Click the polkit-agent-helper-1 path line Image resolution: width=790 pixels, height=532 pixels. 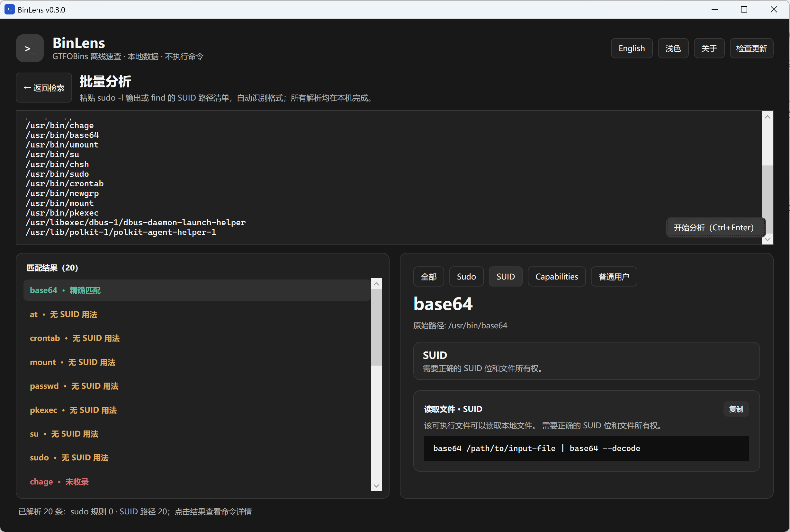121,232
